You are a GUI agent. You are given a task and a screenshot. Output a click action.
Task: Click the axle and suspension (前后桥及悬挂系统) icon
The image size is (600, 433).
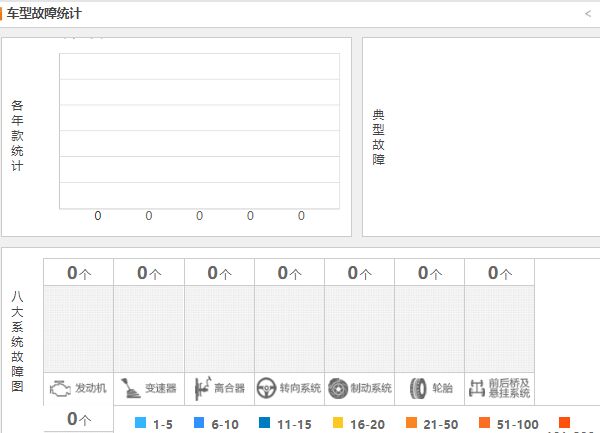(477, 388)
